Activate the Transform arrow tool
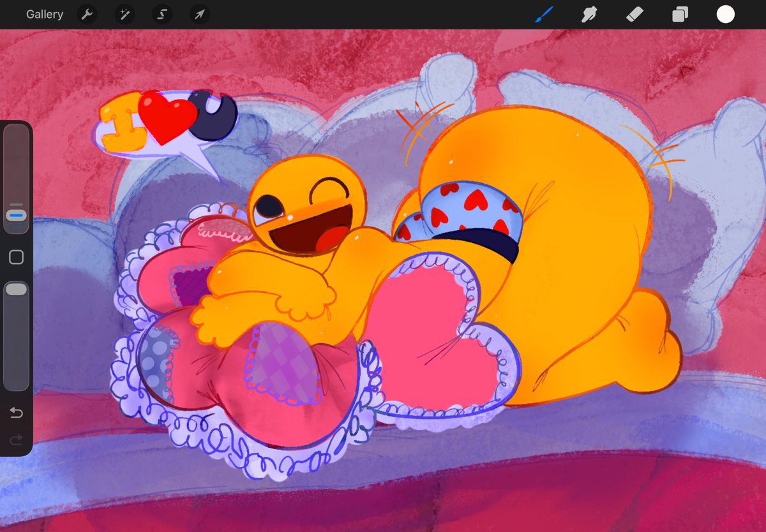Image resolution: width=766 pixels, height=532 pixels. pos(200,14)
